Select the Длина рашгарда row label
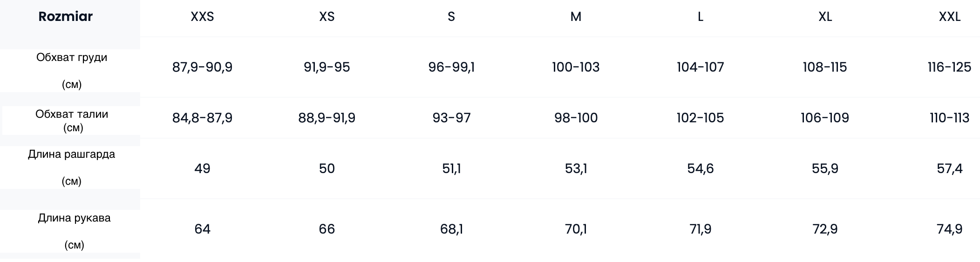980x262 pixels. click(x=71, y=155)
